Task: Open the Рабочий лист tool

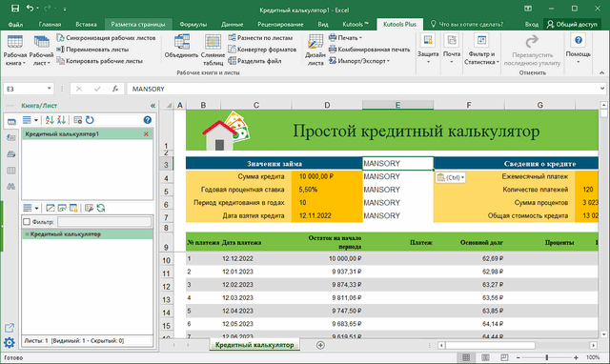Action: tap(41, 51)
